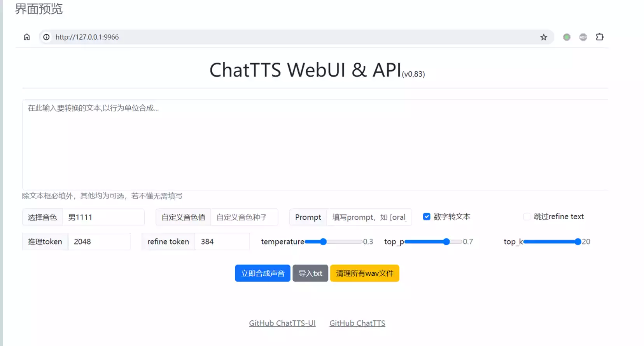This screenshot has width=644, height=346.
Task: Open the browser extensions puzzle icon
Action: click(x=600, y=37)
